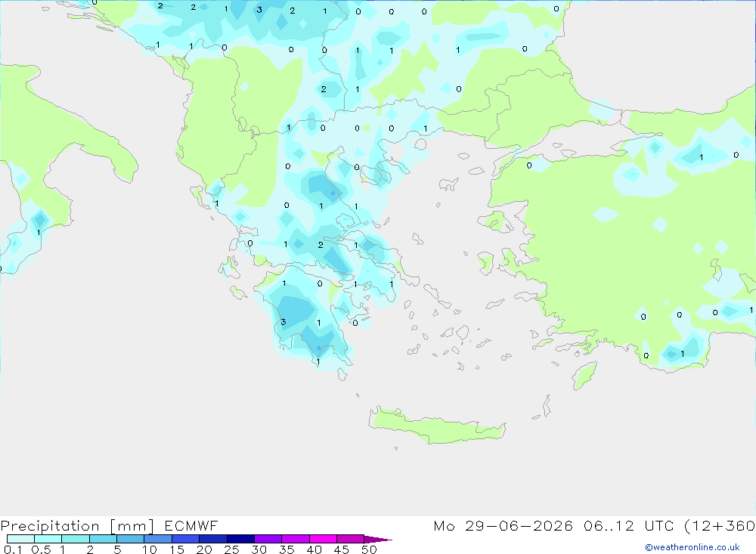Select the 2–5 mm legend color swatch
The height and width of the screenshot is (554, 756).
[x=103, y=539]
